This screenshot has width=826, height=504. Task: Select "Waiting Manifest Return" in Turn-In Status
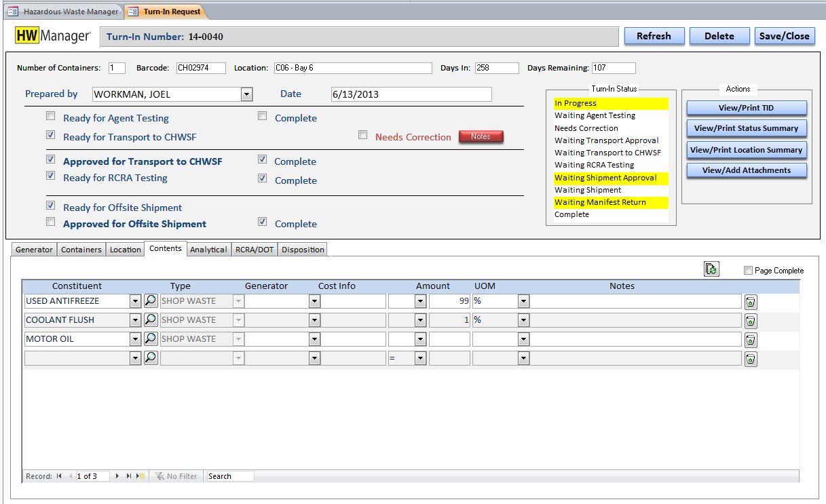[x=611, y=202]
